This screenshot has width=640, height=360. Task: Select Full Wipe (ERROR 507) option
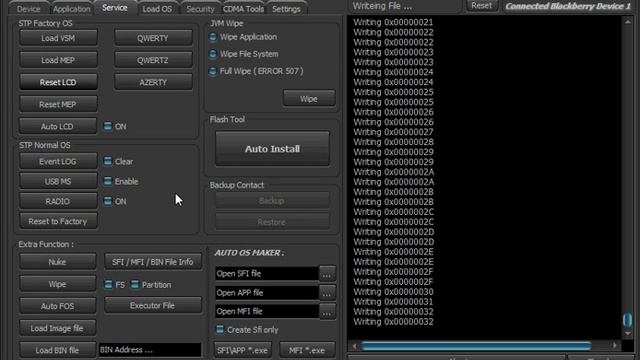pos(213,71)
